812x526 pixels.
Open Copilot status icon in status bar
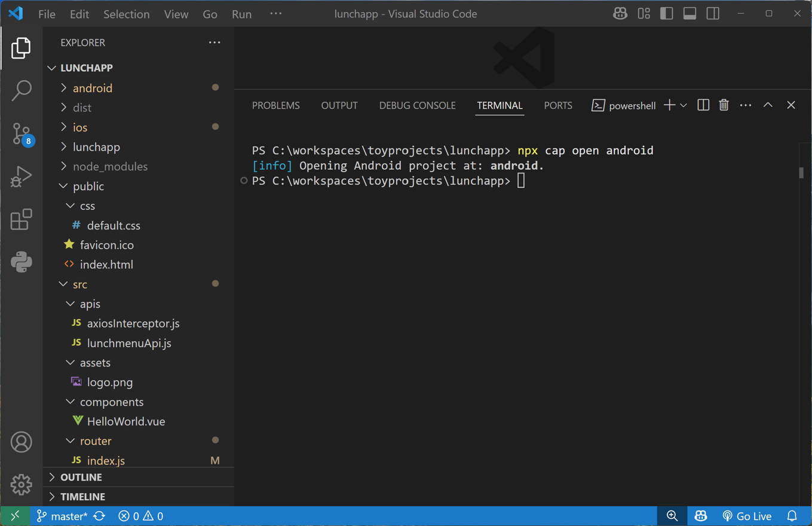pyautogui.click(x=701, y=516)
